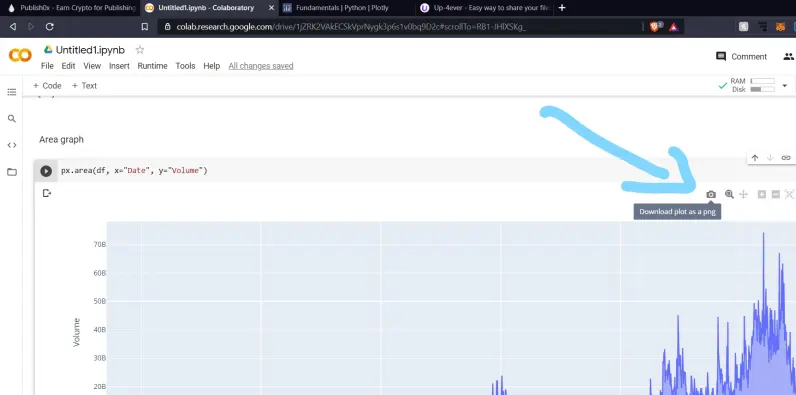Click the Brave Rewards triangle icon
The width and height of the screenshot is (796, 395).
pyautogui.click(x=674, y=27)
